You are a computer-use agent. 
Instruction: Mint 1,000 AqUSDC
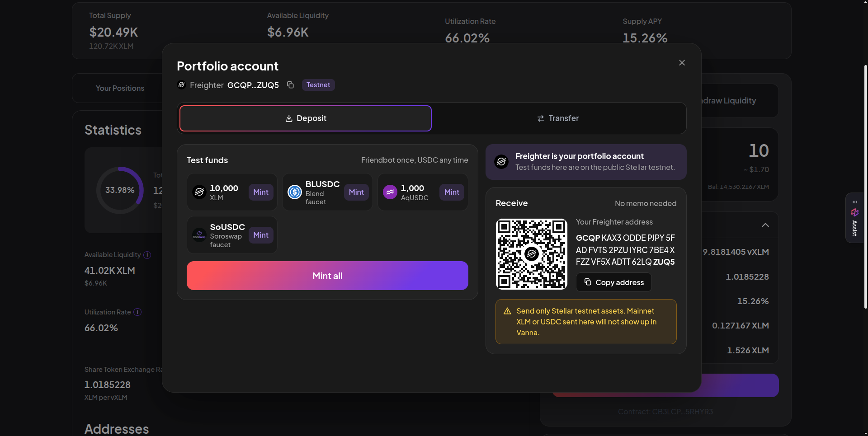(x=452, y=192)
